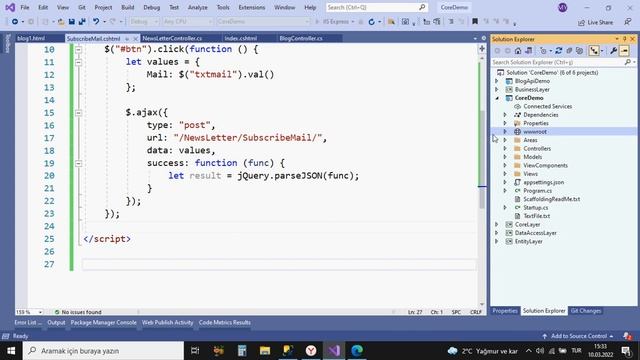Open Microsoft Edge from the taskbar
The width and height of the screenshot is (640, 360).
[357, 351]
